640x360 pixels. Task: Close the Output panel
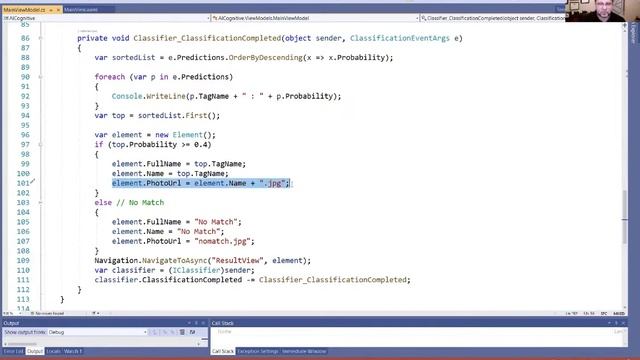click(x=203, y=323)
